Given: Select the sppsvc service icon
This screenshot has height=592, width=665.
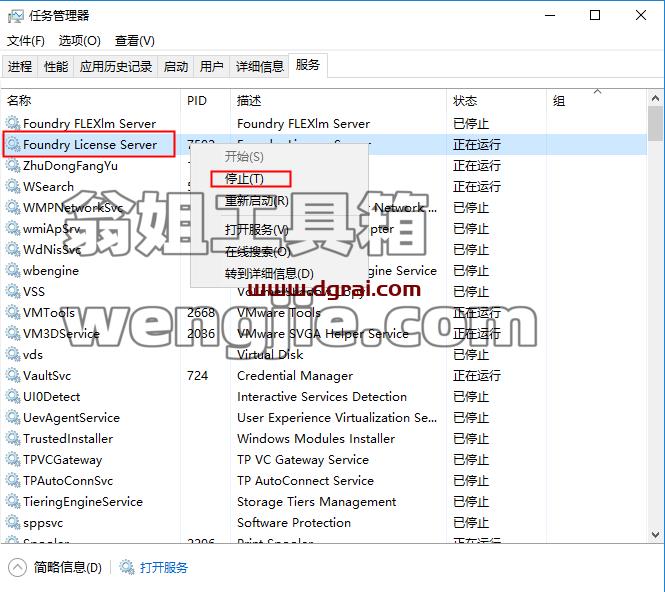Looking at the screenshot, I should pos(13,522).
